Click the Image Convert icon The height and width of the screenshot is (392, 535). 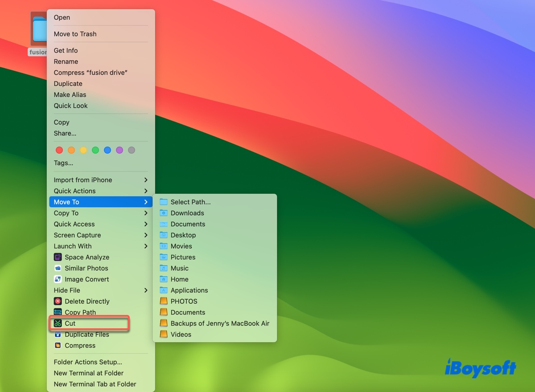58,279
